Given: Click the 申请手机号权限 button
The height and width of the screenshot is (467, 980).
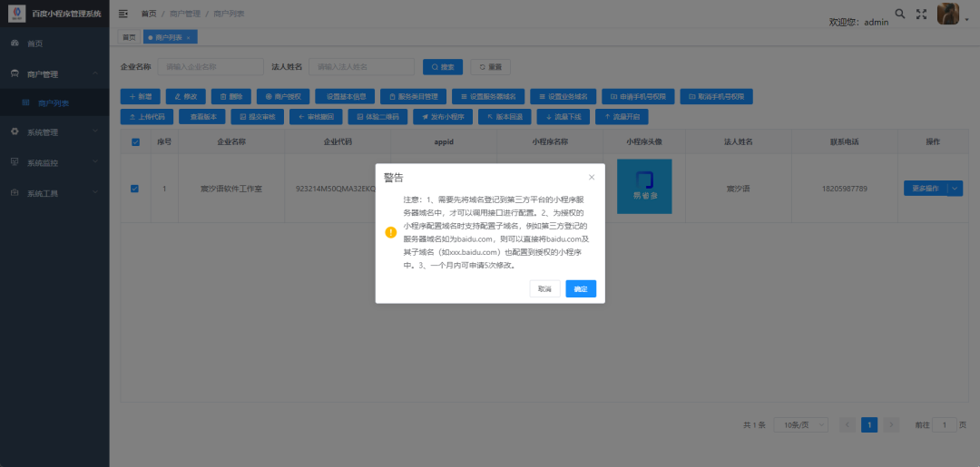Looking at the screenshot, I should point(638,97).
